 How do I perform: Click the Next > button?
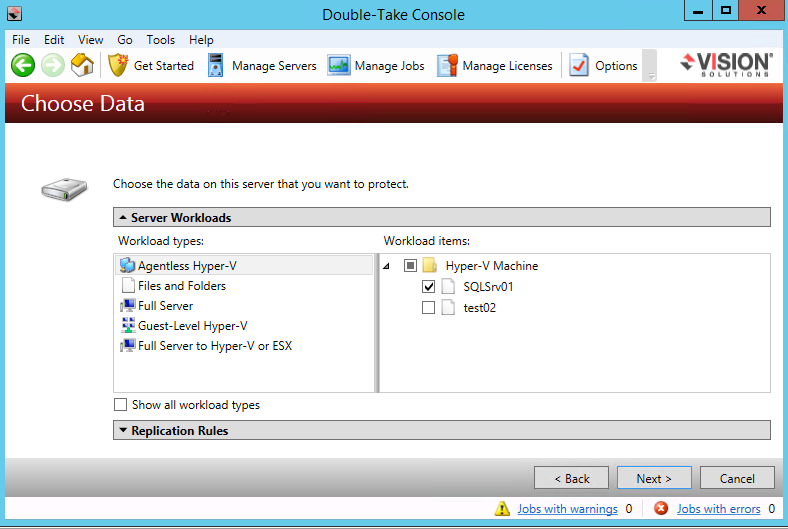click(x=654, y=478)
